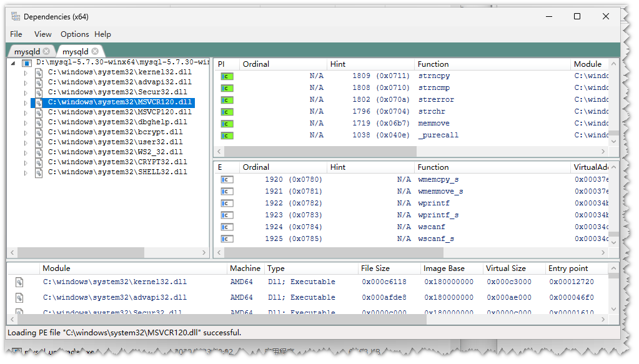Click the export icon for wscanf

(x=227, y=227)
